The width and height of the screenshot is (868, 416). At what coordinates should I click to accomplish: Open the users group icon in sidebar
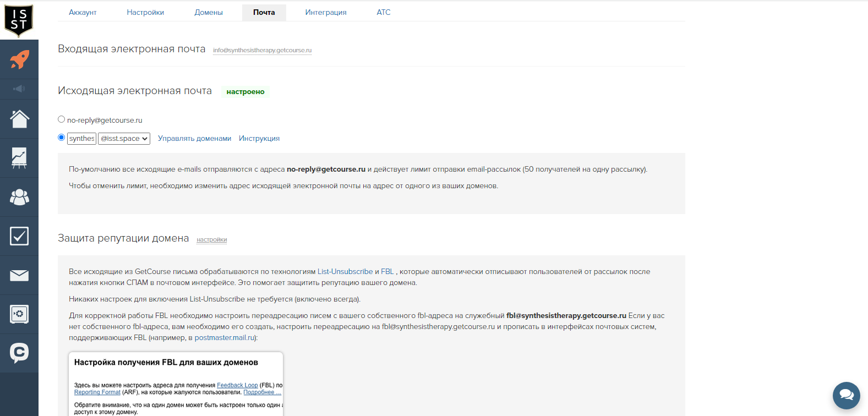(x=19, y=197)
